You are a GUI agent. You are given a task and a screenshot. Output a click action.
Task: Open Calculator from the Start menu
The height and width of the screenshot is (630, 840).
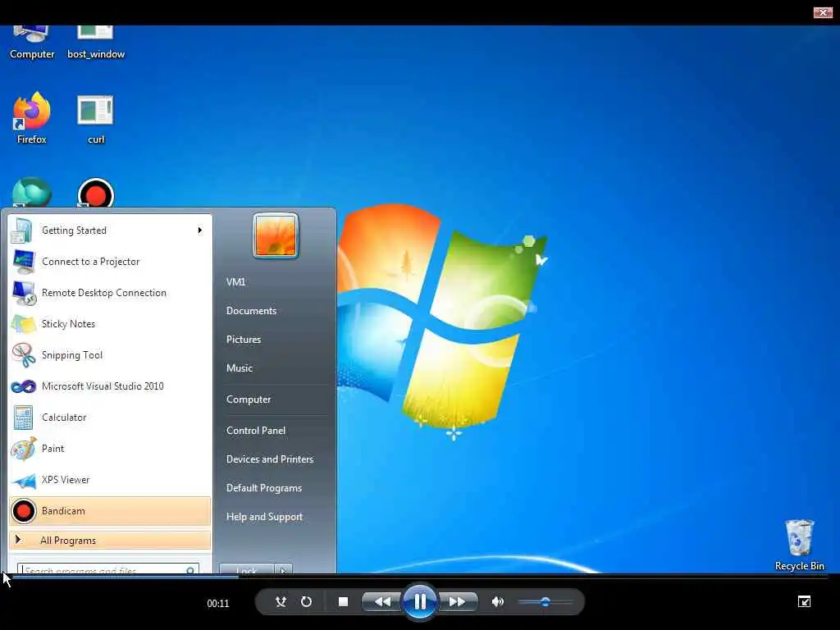point(110,417)
